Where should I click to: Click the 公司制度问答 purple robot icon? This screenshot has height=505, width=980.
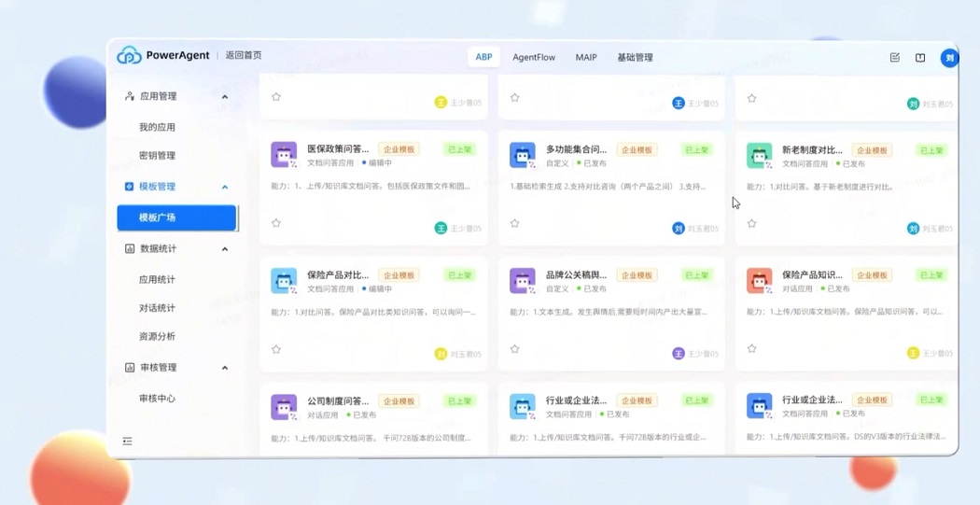point(284,407)
